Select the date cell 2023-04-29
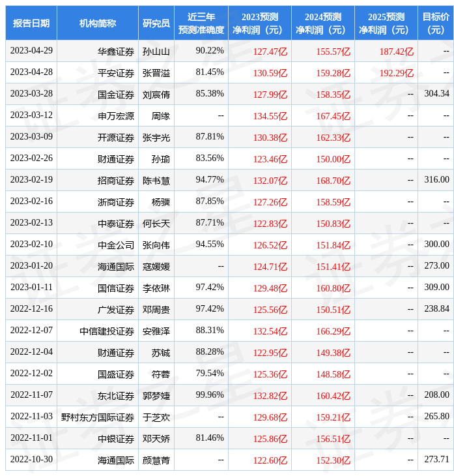This screenshot has width=454, height=476. pyautogui.click(x=31, y=51)
